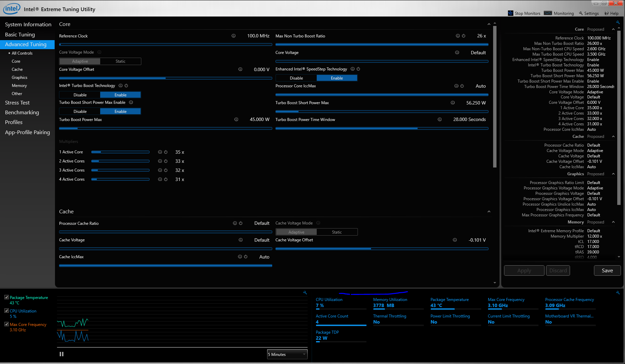The width and height of the screenshot is (625, 364).
Task: Select Memory under Advanced Tuning
Action: click(19, 86)
